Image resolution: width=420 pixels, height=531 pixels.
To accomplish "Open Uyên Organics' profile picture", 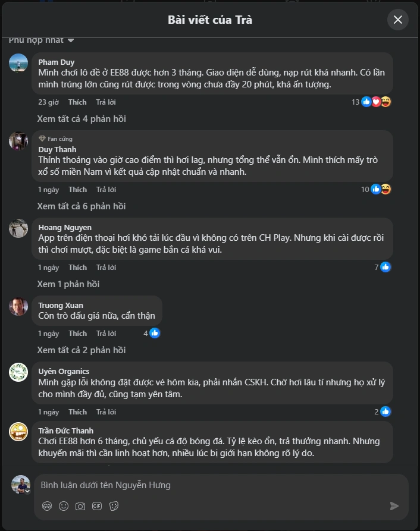I will [x=18, y=372].
